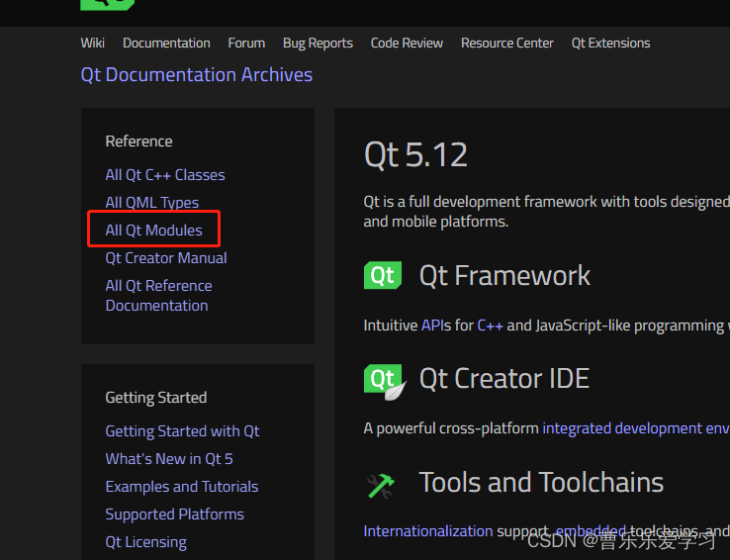The image size is (730, 560).
Task: Follow the embedded link under Tools and Toolchains
Action: click(x=591, y=531)
